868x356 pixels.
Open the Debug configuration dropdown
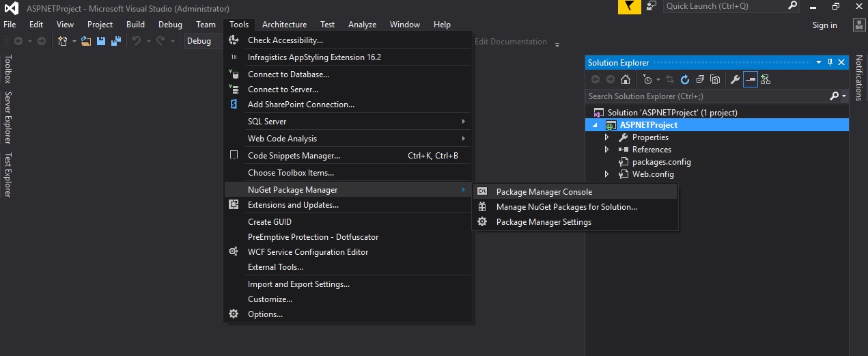203,41
